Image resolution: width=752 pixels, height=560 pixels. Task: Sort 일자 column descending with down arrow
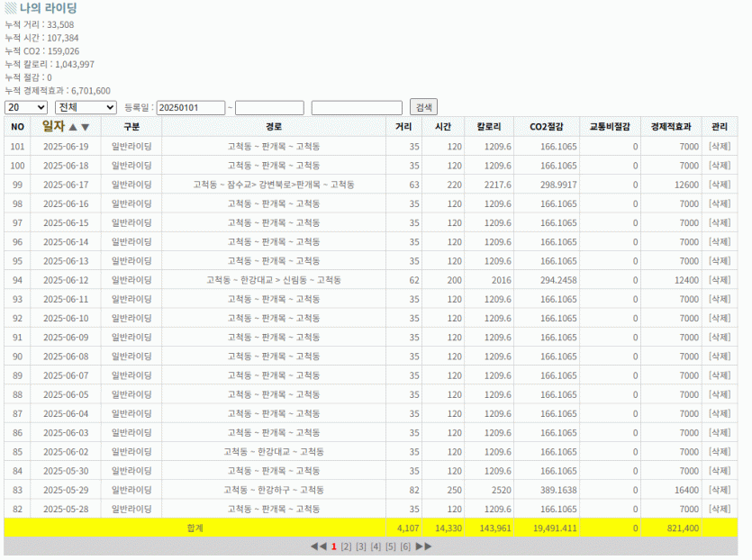click(86, 127)
